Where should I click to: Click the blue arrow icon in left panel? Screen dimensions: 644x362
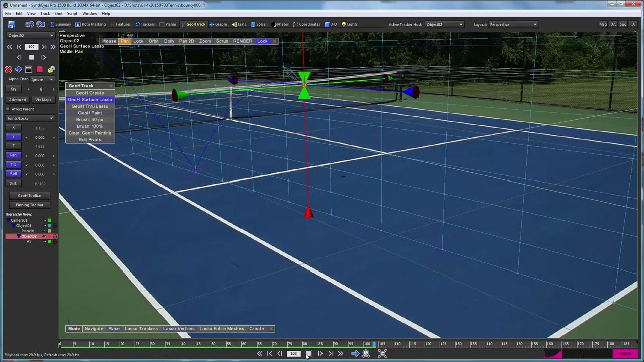click(18, 69)
